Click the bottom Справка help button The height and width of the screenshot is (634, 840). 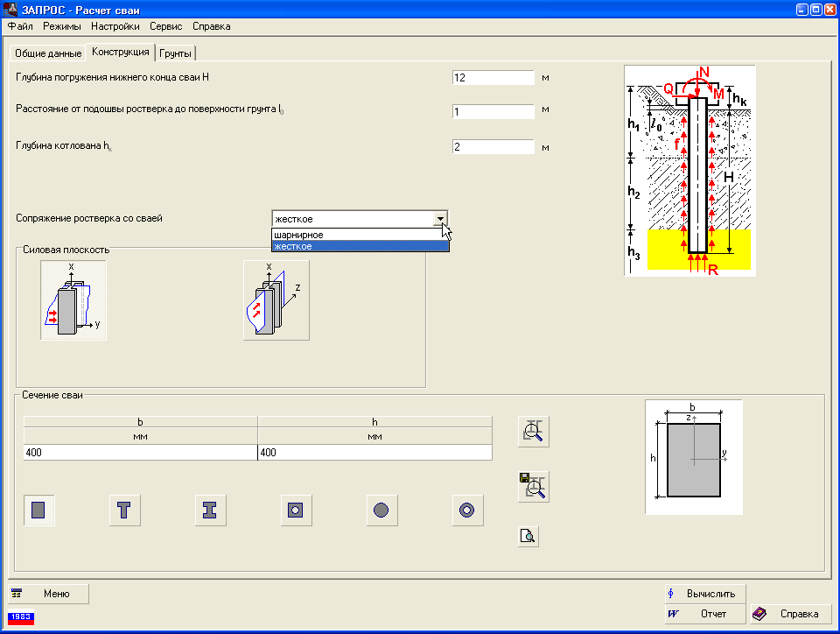[x=790, y=614]
